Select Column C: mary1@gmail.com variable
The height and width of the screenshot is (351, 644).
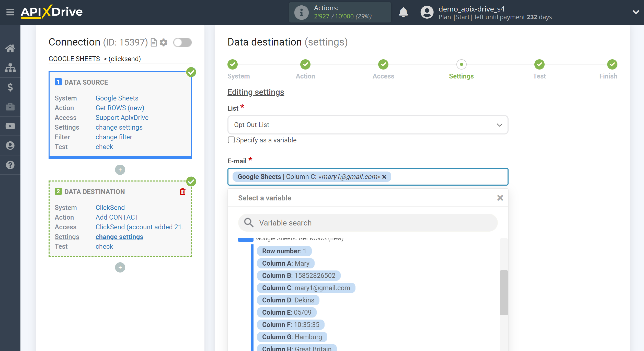click(306, 288)
